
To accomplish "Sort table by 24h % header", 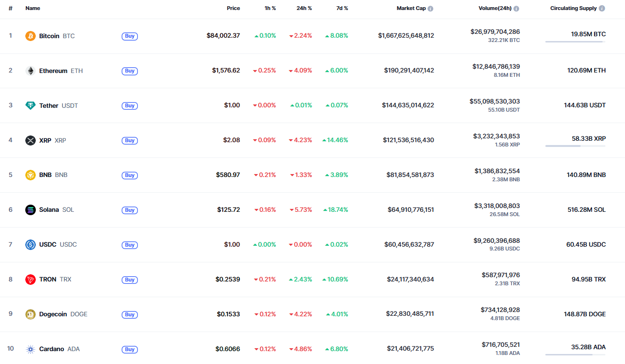I will pyautogui.click(x=304, y=9).
